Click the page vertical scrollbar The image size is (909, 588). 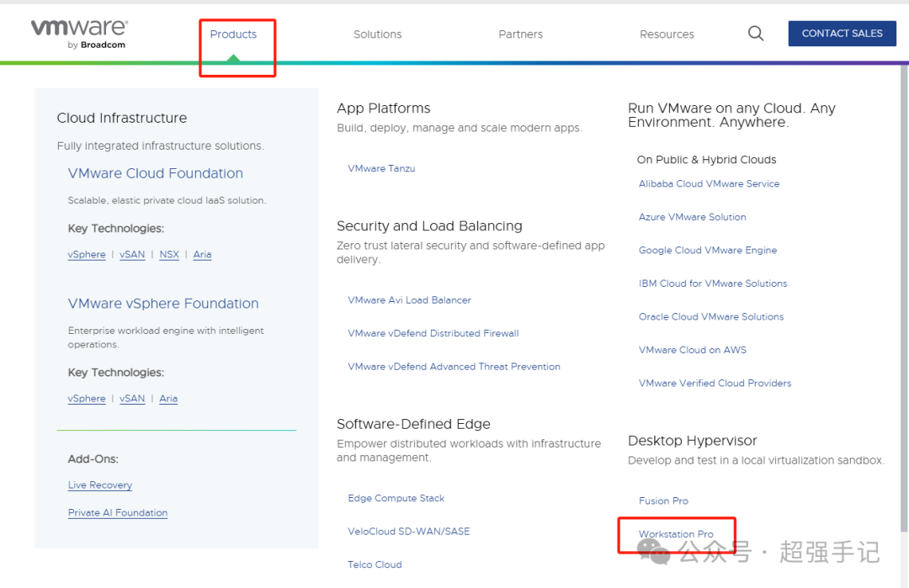click(x=904, y=299)
